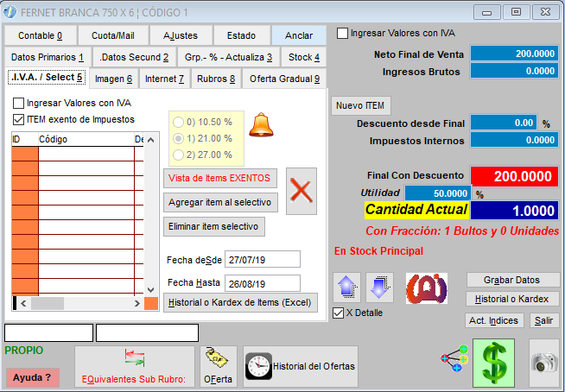Open .Datos Secund 2 tab
Viewport: 565px width, 392px height.
pos(135,57)
